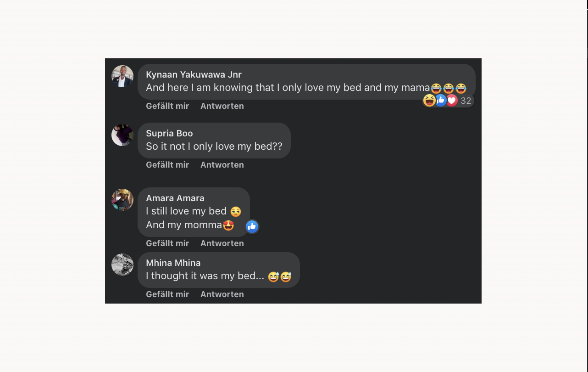The width and height of the screenshot is (588, 372).
Task: Click 'Antworten' under Mhina Mhina's comment
Action: click(222, 294)
